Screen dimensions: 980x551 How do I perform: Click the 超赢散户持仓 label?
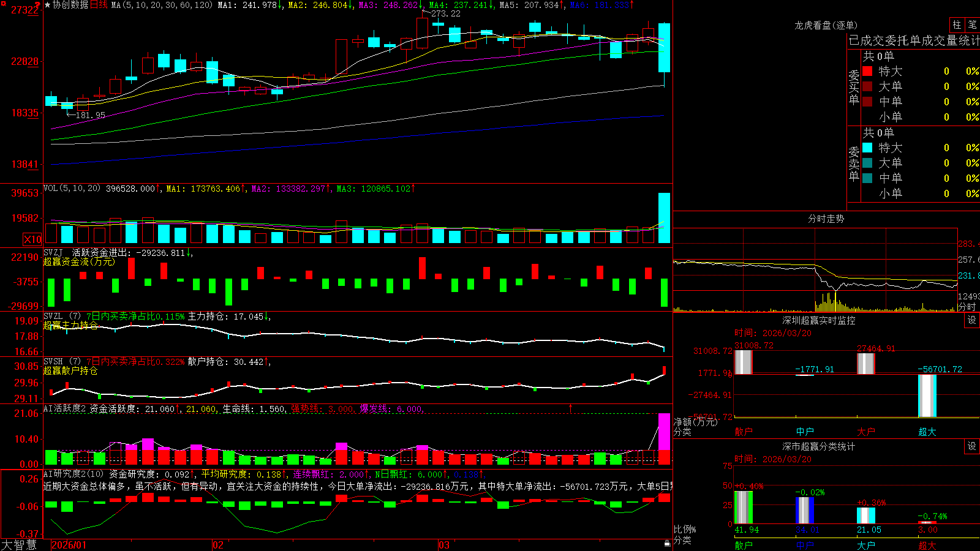[x=70, y=370]
